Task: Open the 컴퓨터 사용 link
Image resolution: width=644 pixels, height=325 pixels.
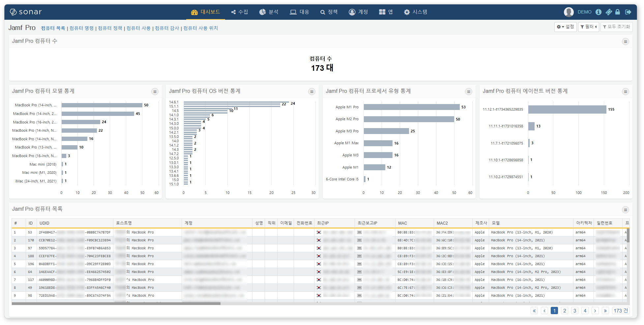Action: click(138, 28)
